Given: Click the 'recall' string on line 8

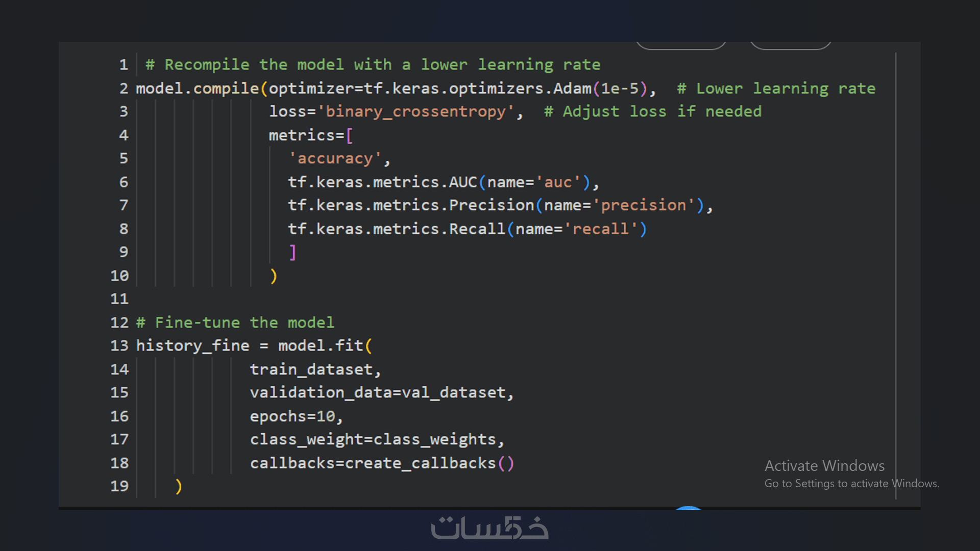Looking at the screenshot, I should (x=600, y=229).
